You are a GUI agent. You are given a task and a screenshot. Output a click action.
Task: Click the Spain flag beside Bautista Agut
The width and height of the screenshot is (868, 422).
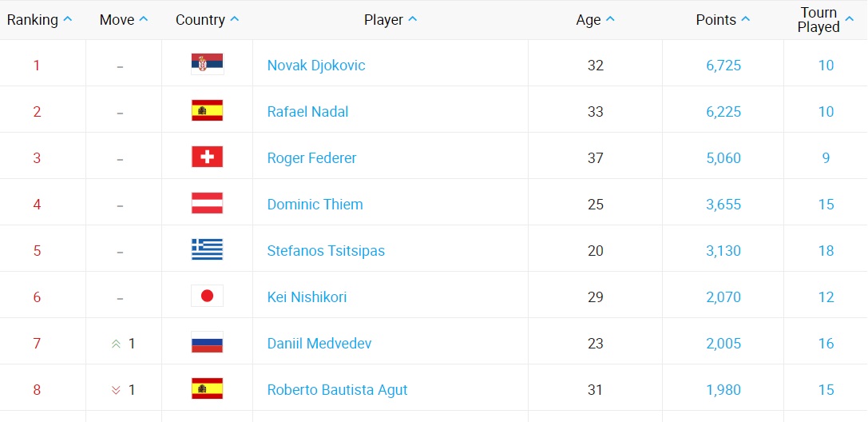click(x=208, y=388)
